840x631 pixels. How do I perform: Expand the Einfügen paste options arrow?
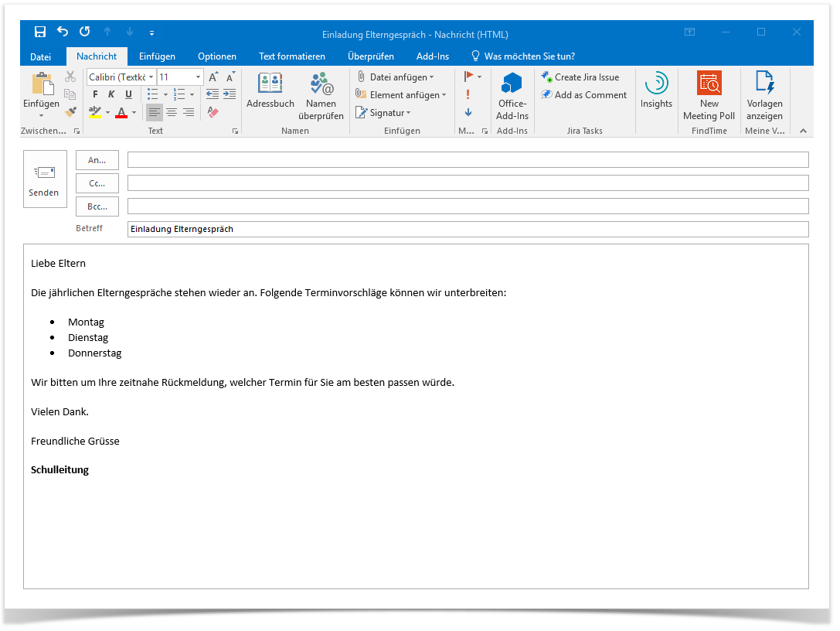point(41,116)
